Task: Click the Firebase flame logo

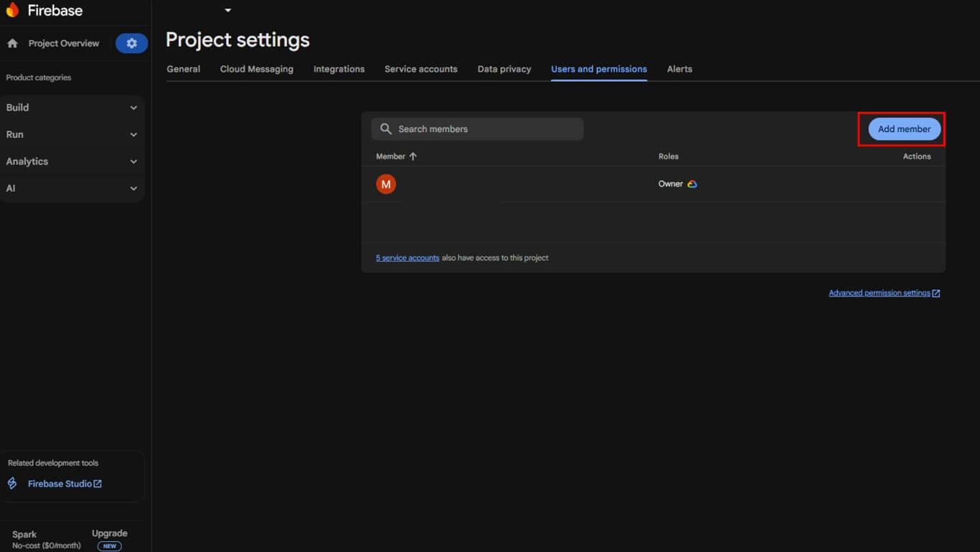Action: (12, 10)
